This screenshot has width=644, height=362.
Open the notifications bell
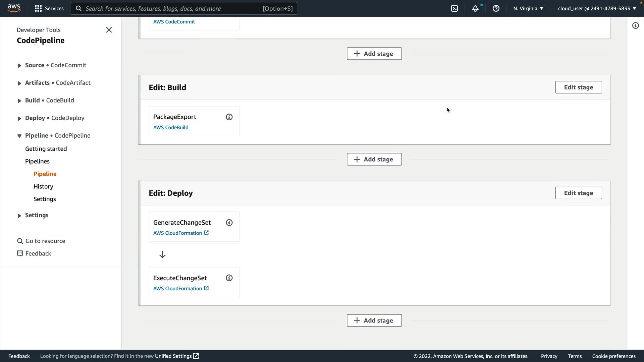(475, 8)
